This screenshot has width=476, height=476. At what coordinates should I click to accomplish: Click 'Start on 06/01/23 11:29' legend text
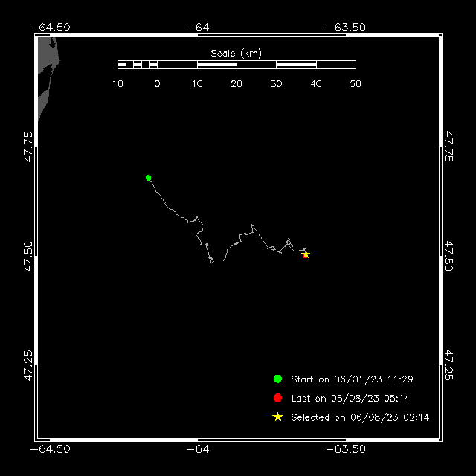352,379
